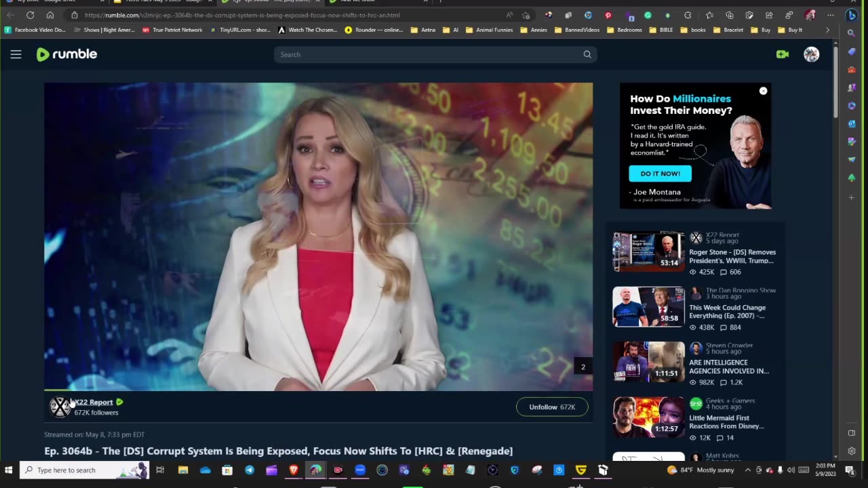Open the Bedrooms bookmarks folder
The height and width of the screenshot is (488, 868).
click(x=625, y=30)
